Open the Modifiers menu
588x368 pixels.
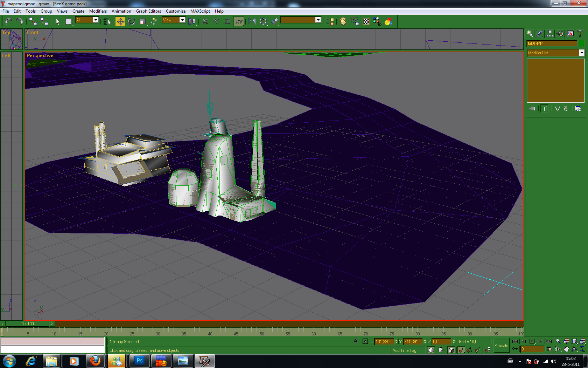[x=98, y=11]
